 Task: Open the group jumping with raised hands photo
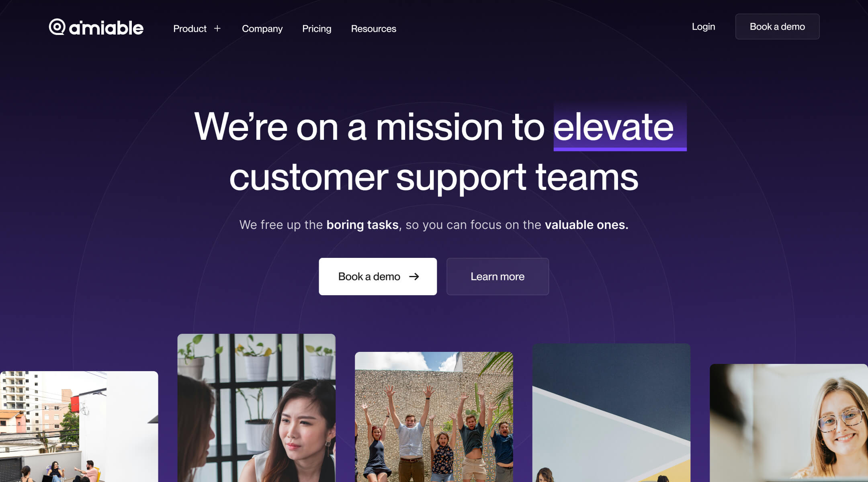point(434,417)
